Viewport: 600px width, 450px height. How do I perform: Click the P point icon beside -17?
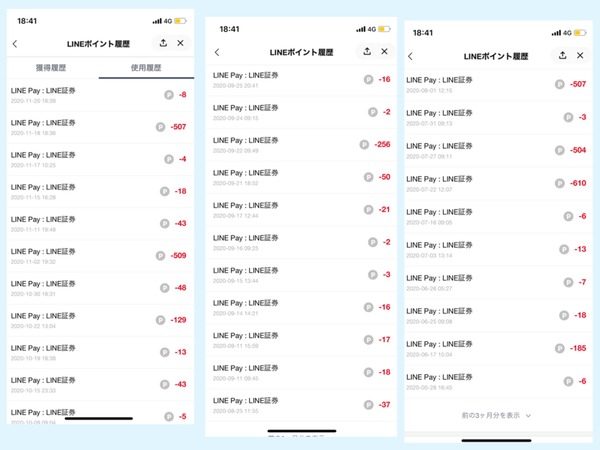pos(368,339)
